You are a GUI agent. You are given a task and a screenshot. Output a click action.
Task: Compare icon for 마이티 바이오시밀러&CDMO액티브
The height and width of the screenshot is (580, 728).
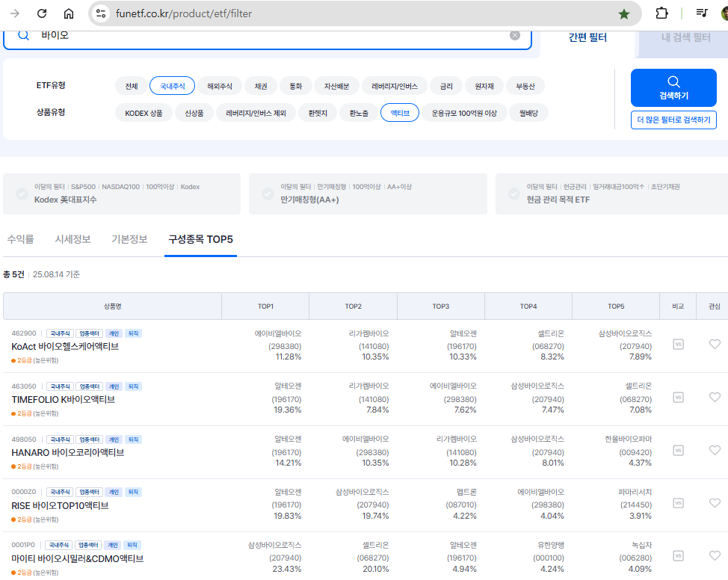679,556
